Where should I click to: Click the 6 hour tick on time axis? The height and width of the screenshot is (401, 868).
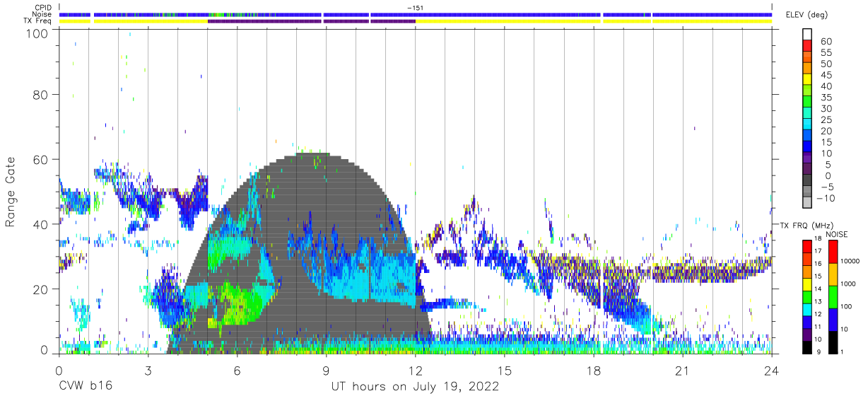(237, 370)
